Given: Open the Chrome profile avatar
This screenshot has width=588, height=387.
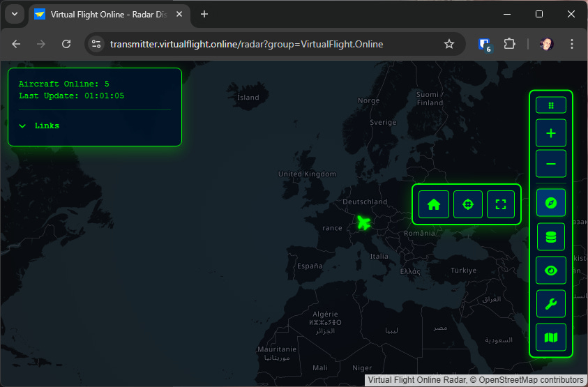Looking at the screenshot, I should pyautogui.click(x=546, y=44).
